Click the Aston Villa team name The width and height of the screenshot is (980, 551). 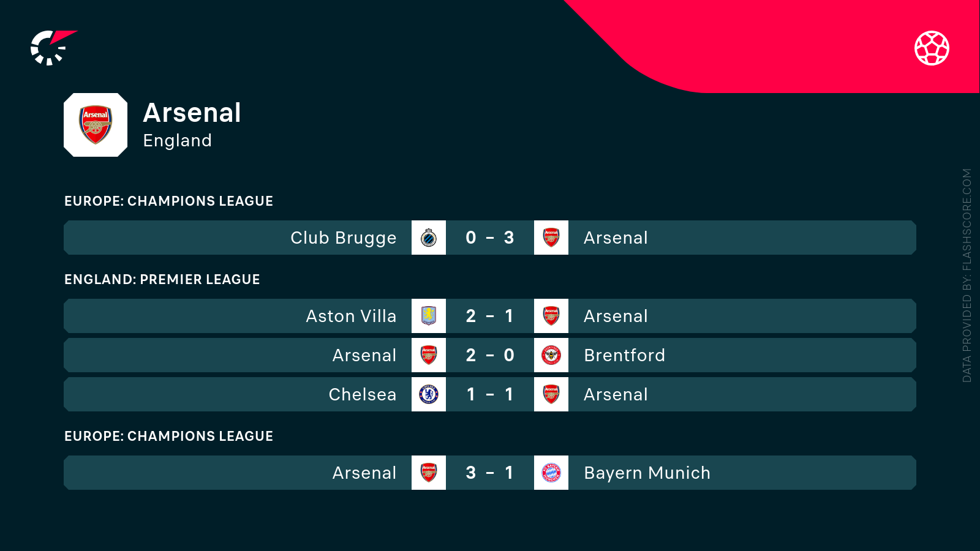pos(351,316)
